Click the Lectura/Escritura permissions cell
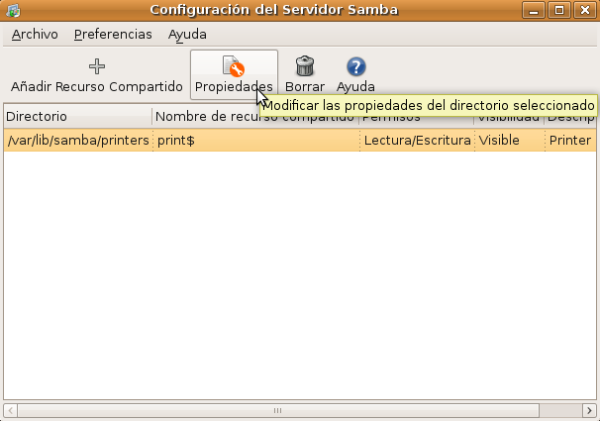The image size is (600, 421). (416, 140)
